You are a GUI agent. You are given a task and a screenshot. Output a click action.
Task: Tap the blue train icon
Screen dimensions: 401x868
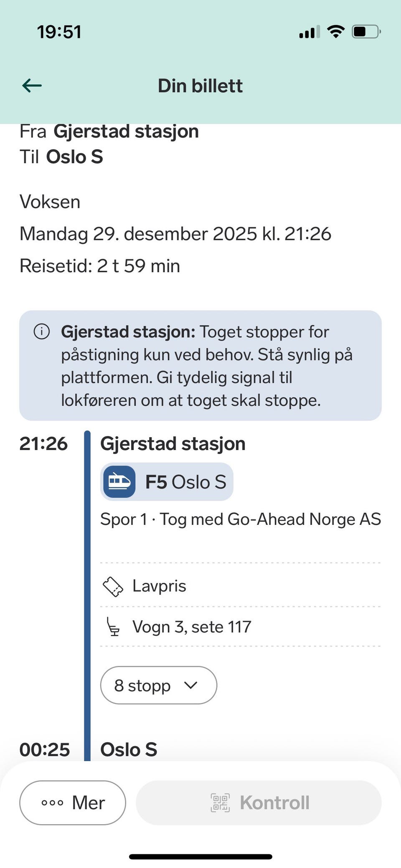tap(119, 482)
